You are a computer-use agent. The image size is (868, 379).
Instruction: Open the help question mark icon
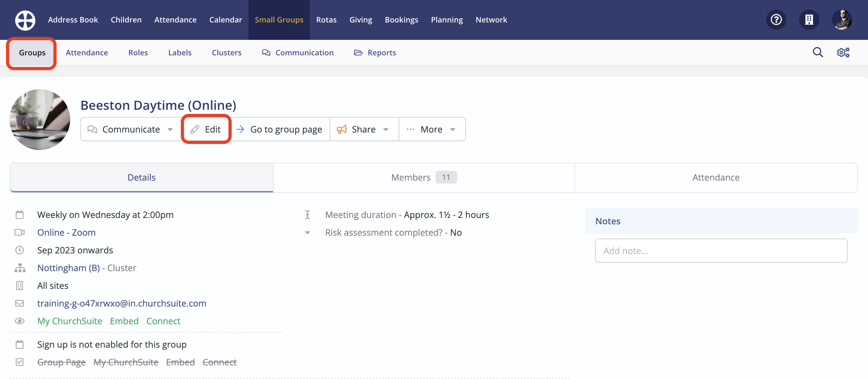[x=776, y=20]
